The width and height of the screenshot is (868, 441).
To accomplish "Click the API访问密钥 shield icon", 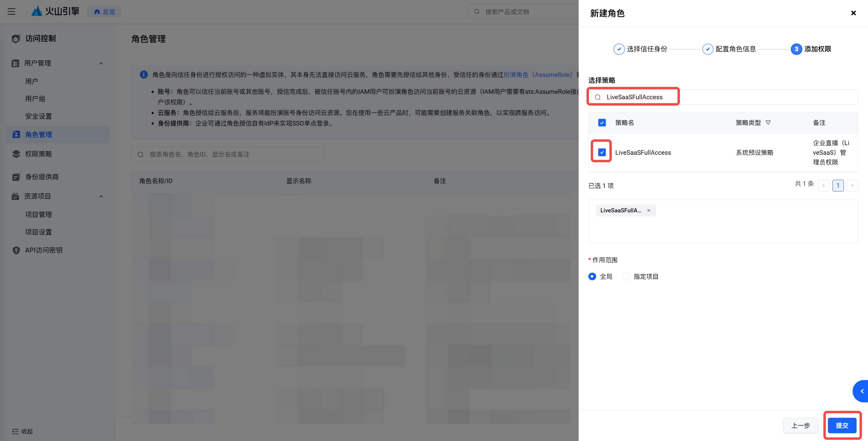I will pos(16,250).
